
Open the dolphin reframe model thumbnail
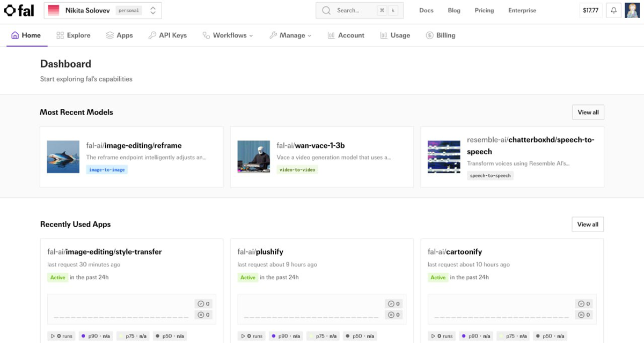(x=63, y=156)
